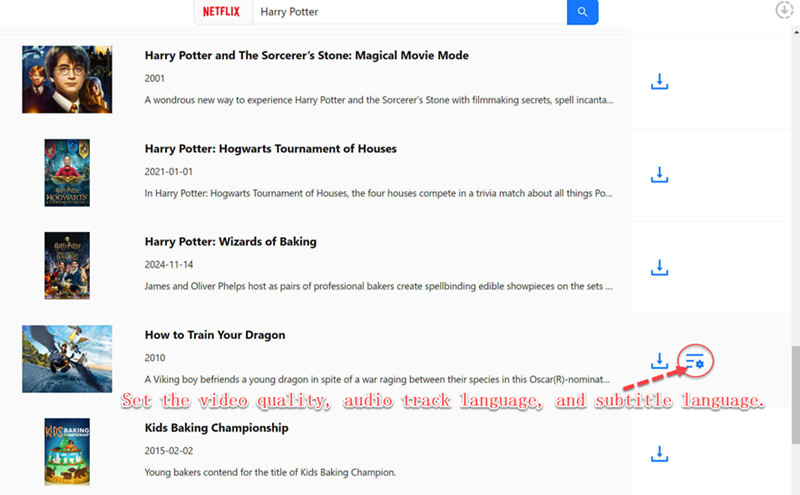The width and height of the screenshot is (800, 495).
Task: Open advanced download settings for How to Train Your Dragon
Action: [x=696, y=359]
